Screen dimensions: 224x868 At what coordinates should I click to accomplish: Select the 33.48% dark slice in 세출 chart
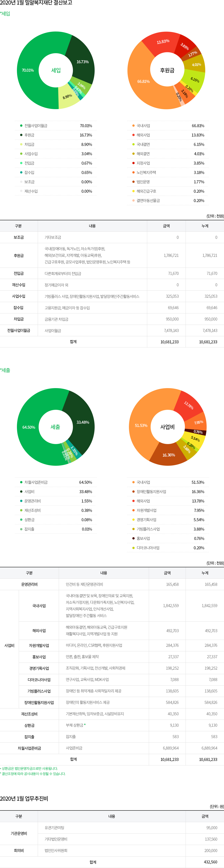click(x=83, y=422)
